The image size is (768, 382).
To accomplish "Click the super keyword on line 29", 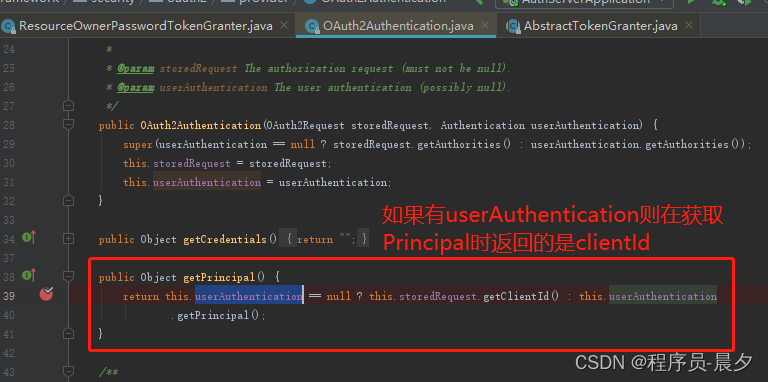I will point(138,144).
